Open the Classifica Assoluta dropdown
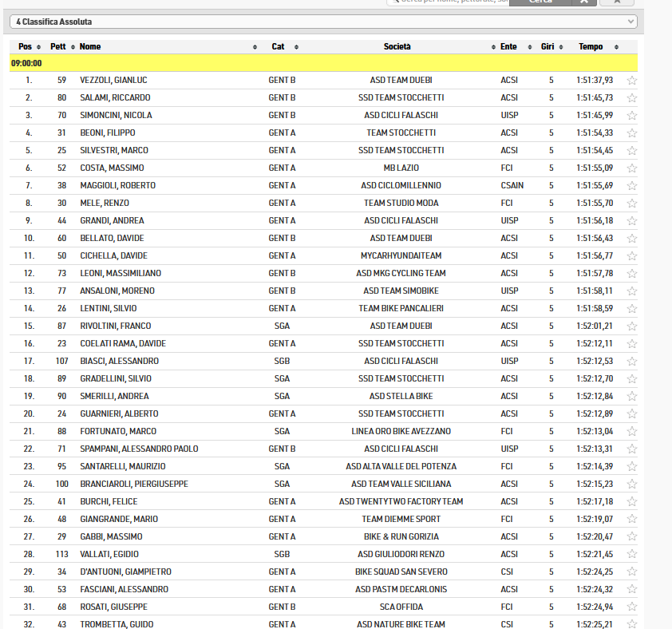The width and height of the screenshot is (672, 629). [323, 22]
